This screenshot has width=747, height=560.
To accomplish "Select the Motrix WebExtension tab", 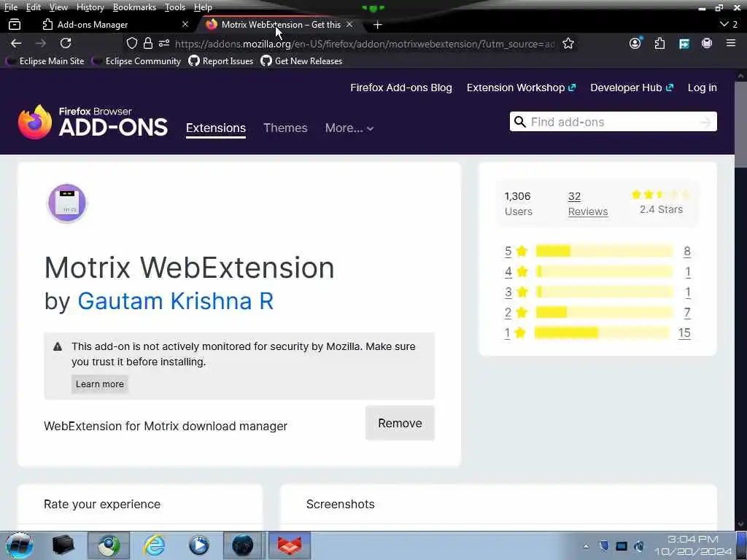I will 281,24.
